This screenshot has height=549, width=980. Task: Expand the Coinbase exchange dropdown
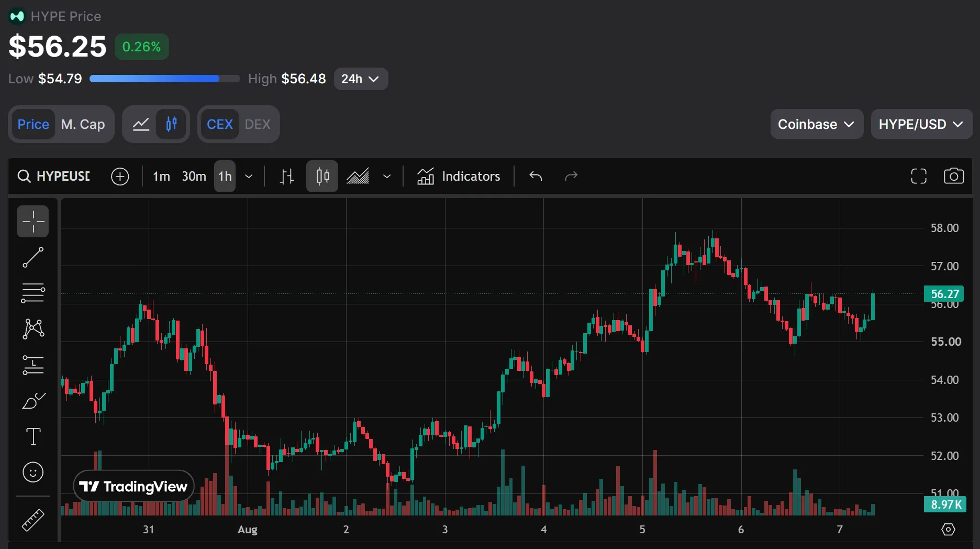click(x=817, y=124)
